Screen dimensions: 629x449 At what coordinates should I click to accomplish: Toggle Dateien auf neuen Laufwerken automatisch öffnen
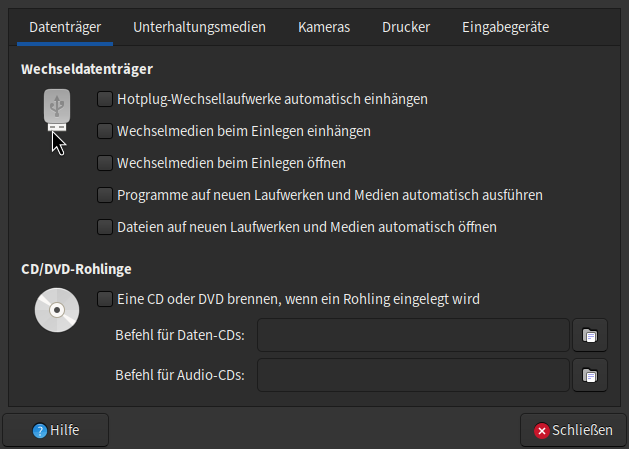pos(105,227)
